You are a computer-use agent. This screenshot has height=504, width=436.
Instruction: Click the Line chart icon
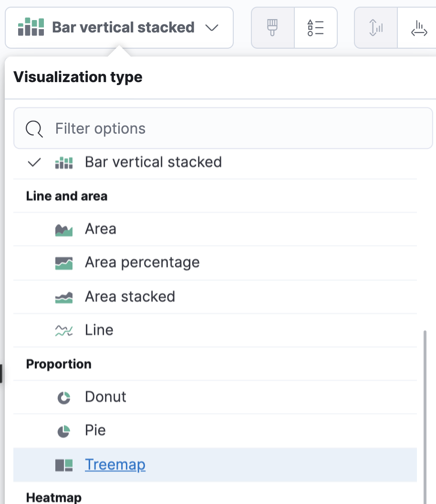64,330
